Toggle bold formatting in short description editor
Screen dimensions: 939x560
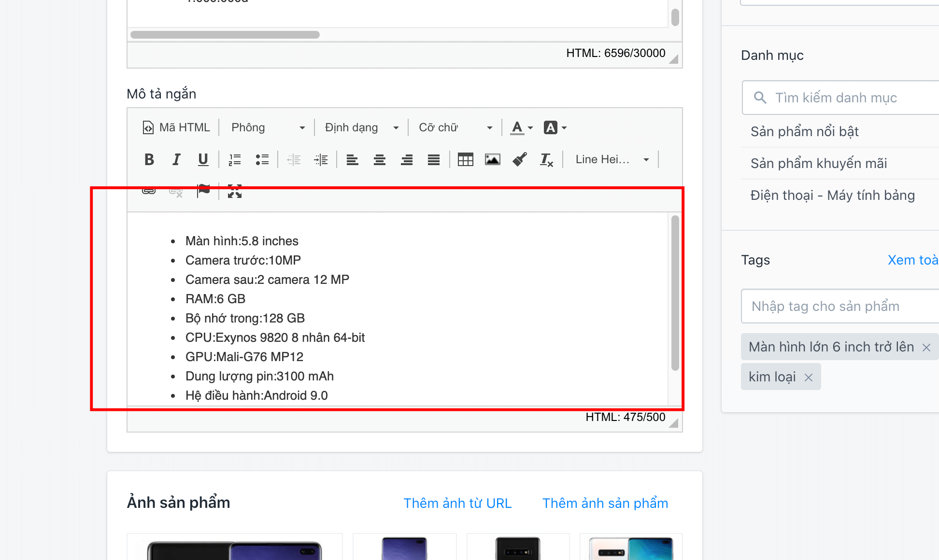(x=149, y=159)
